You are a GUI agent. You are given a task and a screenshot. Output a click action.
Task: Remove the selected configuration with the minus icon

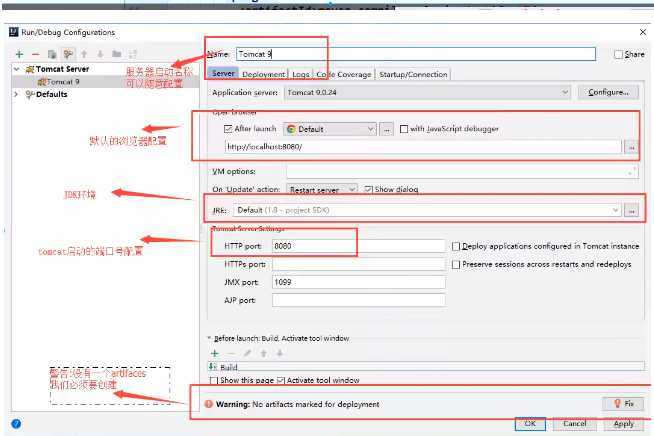[x=35, y=54]
